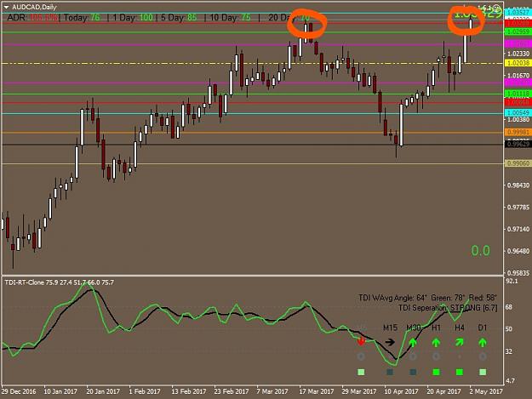The height and width of the screenshot is (399, 532).
Task: Click the 1 Feb 2017 date label
Action: [145, 391]
